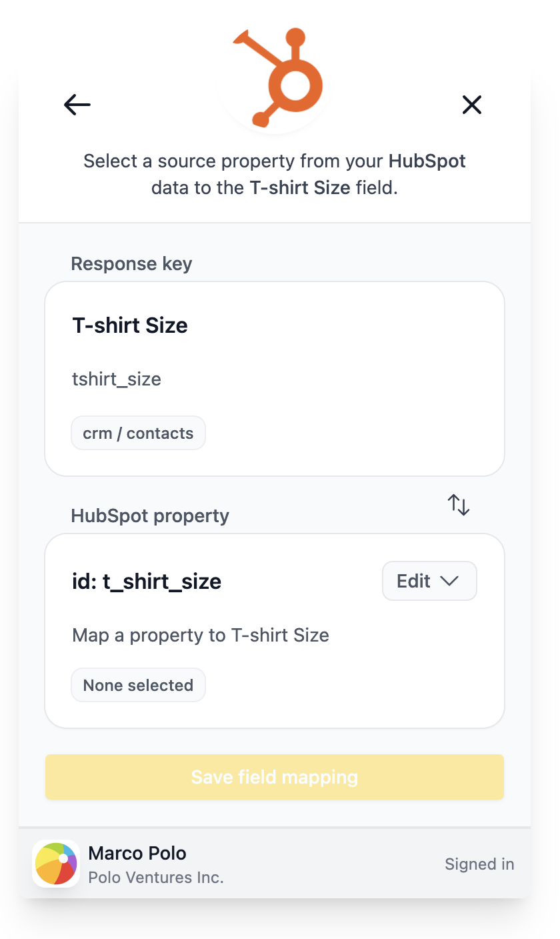This screenshot has width=560, height=939.
Task: Click the chevron next to Edit
Action: 450,581
